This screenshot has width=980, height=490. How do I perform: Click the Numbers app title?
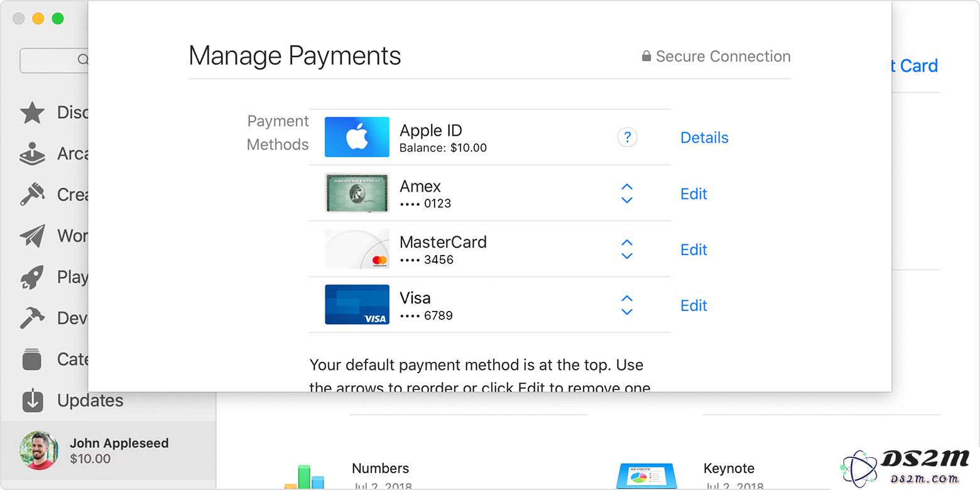click(380, 468)
